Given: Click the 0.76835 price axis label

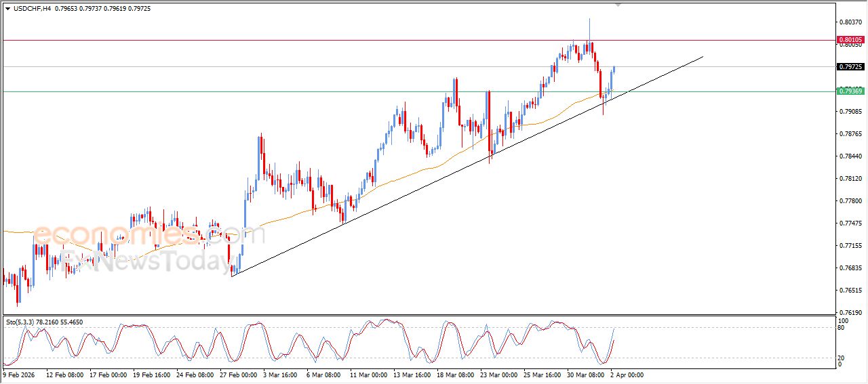Looking at the screenshot, I should click(x=850, y=268).
